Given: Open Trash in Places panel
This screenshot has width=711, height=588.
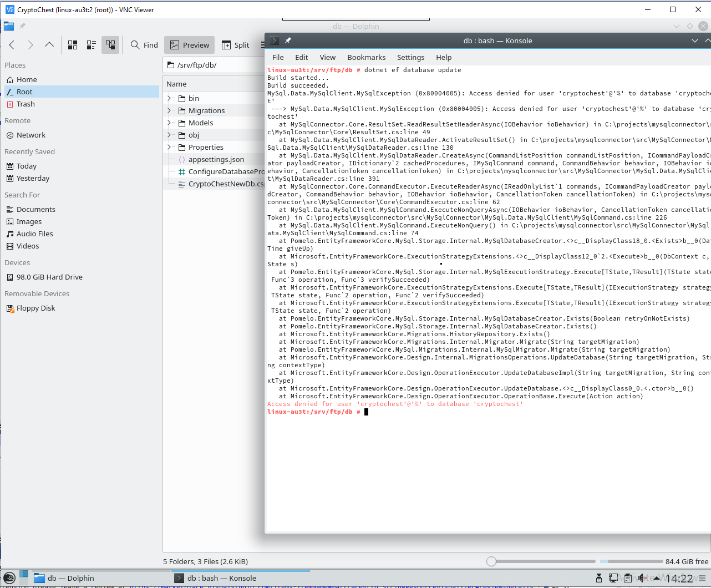Looking at the screenshot, I should (82, 104).
